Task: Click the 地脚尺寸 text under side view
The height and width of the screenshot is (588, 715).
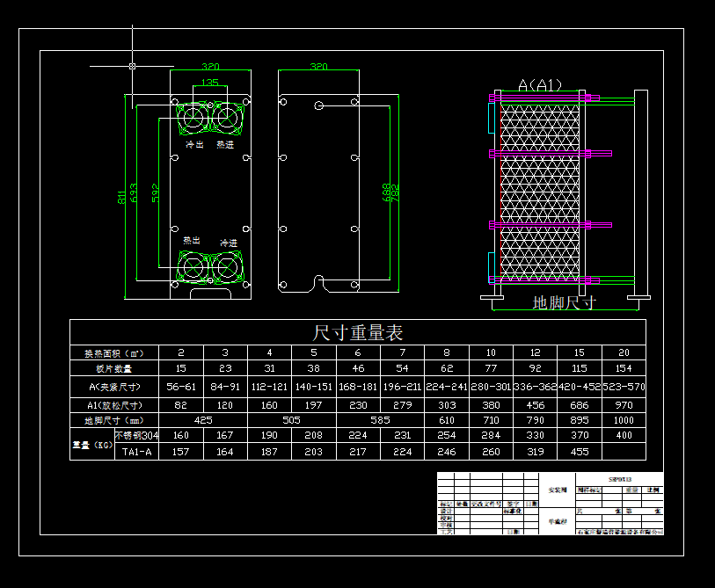Action: click(x=565, y=303)
